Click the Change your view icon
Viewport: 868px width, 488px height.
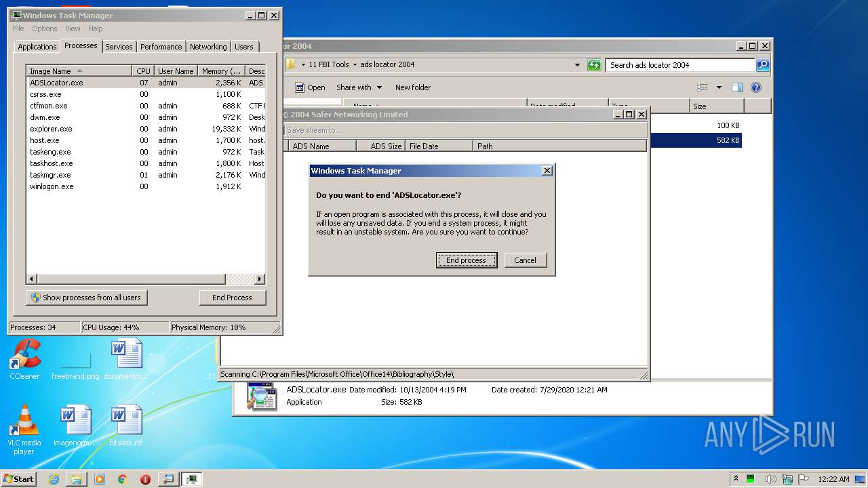703,87
